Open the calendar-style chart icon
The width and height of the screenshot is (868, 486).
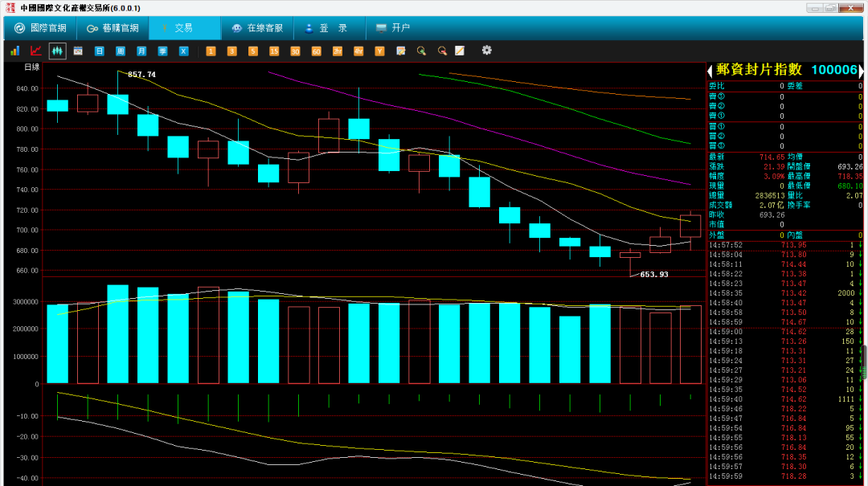tap(78, 51)
